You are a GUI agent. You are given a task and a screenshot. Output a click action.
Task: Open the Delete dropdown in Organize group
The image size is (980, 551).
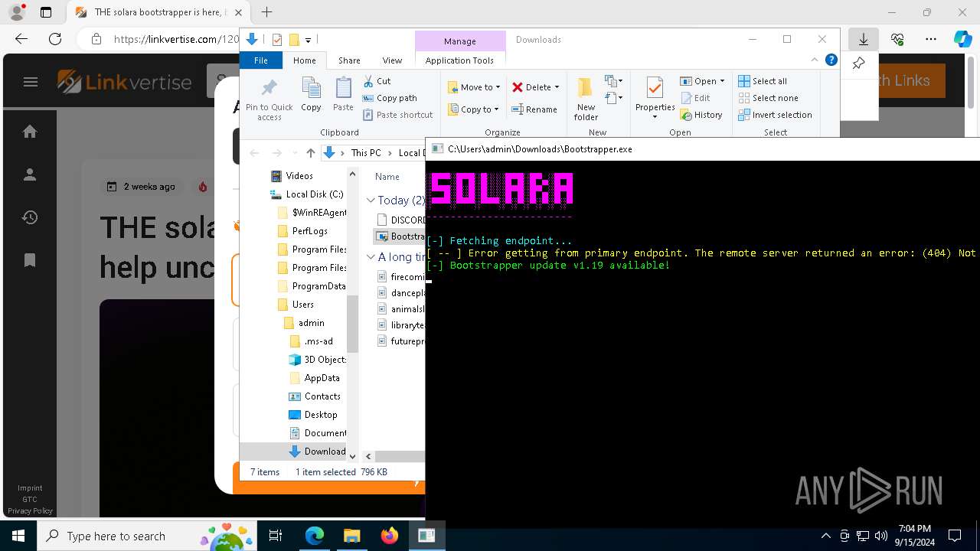[x=536, y=87]
